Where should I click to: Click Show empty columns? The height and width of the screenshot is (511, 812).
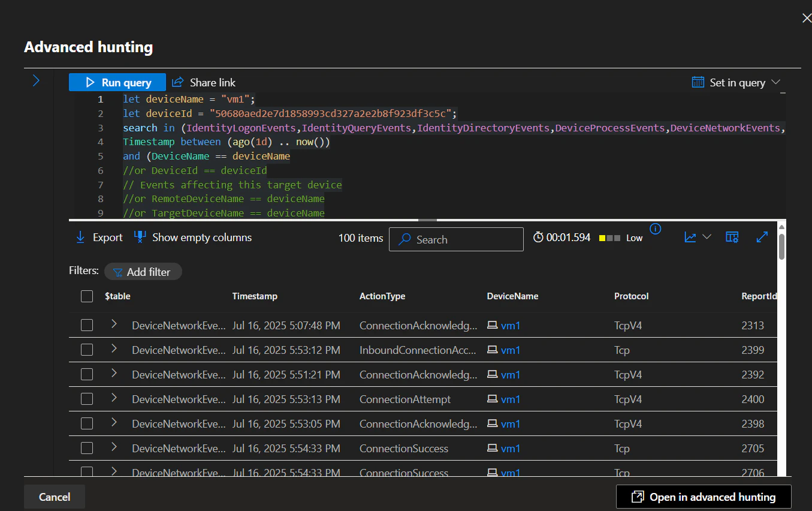click(x=193, y=238)
